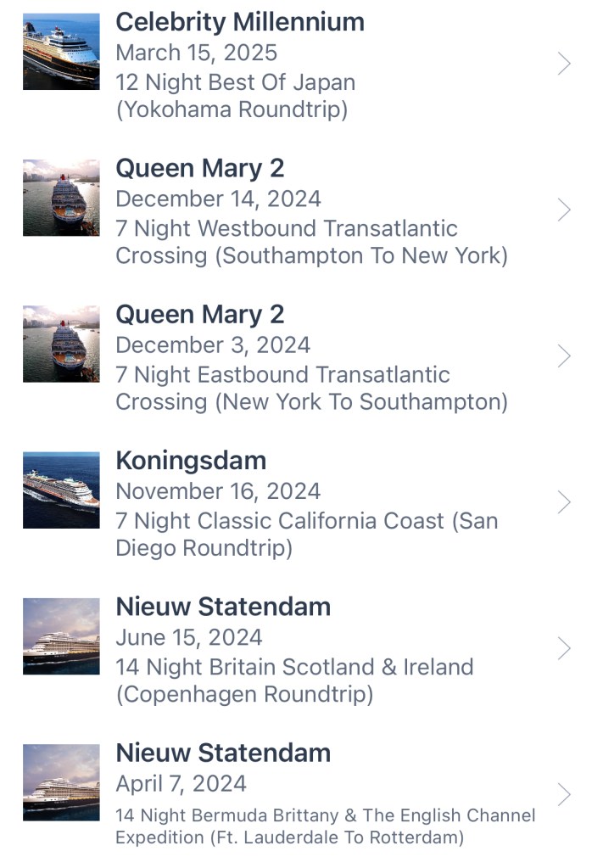Open Eastbound Transatlantic Crossing itinerary text

[x=311, y=388]
